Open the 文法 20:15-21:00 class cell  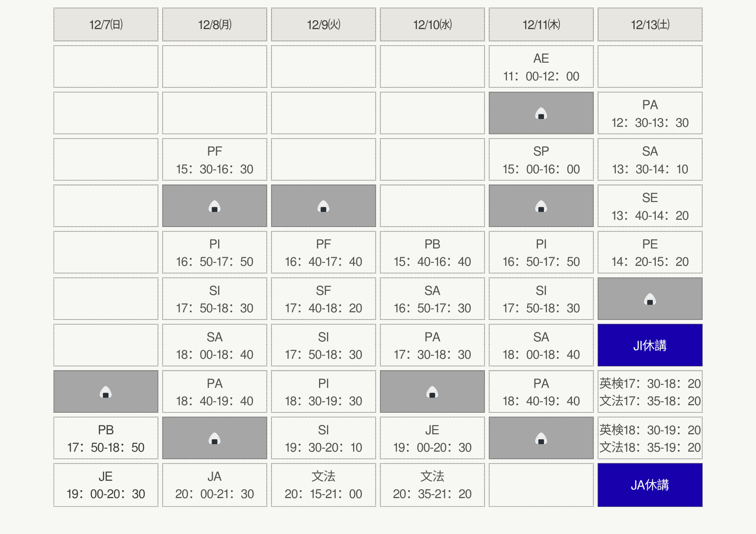[x=323, y=485]
